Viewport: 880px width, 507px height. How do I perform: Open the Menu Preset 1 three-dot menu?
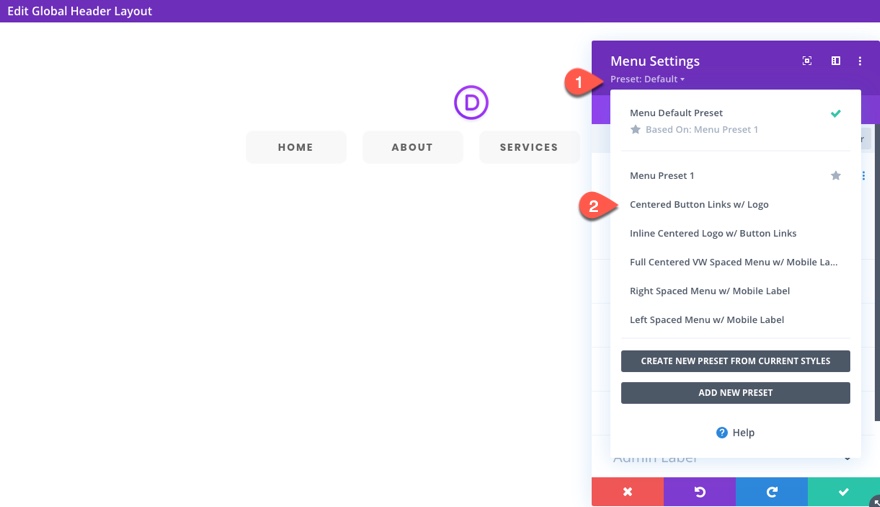click(x=863, y=176)
